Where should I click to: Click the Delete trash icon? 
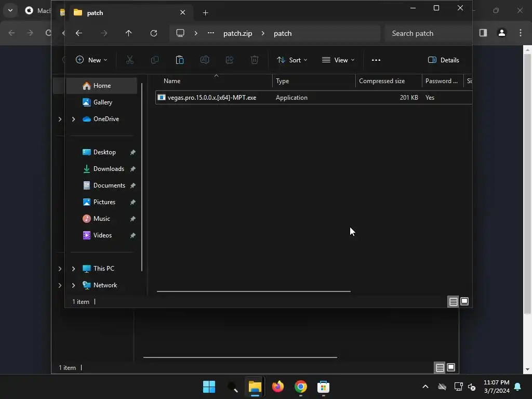coord(255,60)
